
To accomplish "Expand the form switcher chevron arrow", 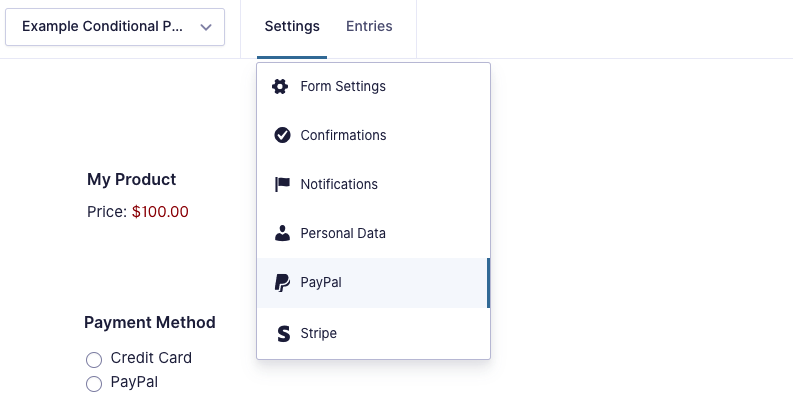I will click(x=206, y=27).
